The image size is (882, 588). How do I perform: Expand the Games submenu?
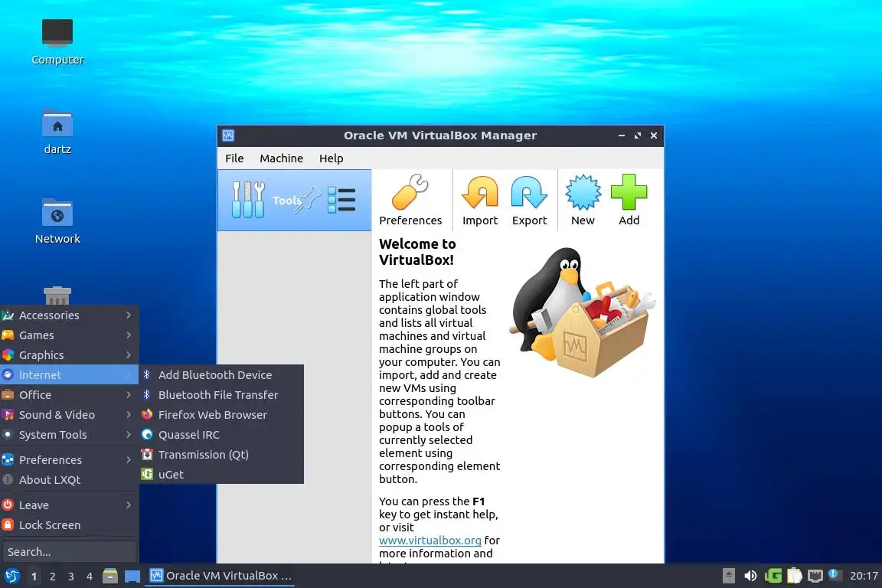pos(69,335)
